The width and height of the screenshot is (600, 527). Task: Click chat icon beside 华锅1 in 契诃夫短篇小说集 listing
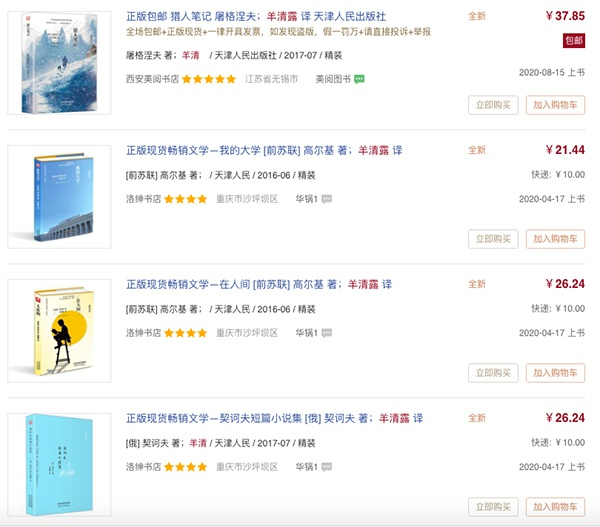point(327,467)
